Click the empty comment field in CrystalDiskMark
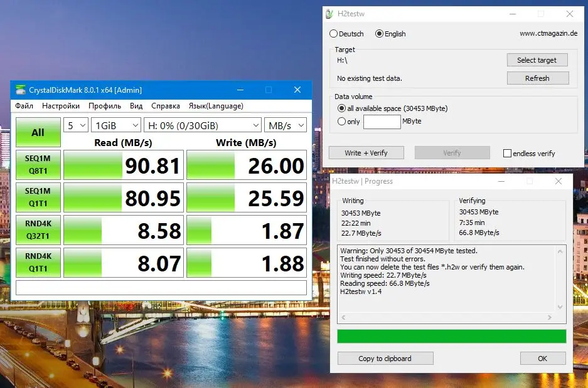The width and height of the screenshot is (588, 388). pyautogui.click(x=161, y=288)
